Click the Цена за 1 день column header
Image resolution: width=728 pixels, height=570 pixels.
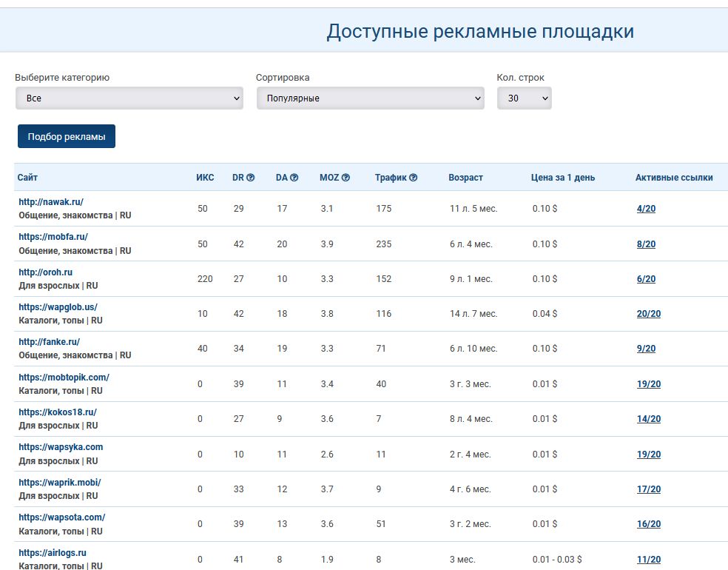click(x=562, y=178)
